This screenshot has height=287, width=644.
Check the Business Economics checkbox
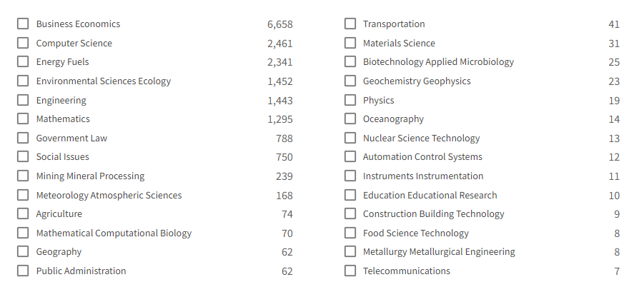[x=23, y=24]
